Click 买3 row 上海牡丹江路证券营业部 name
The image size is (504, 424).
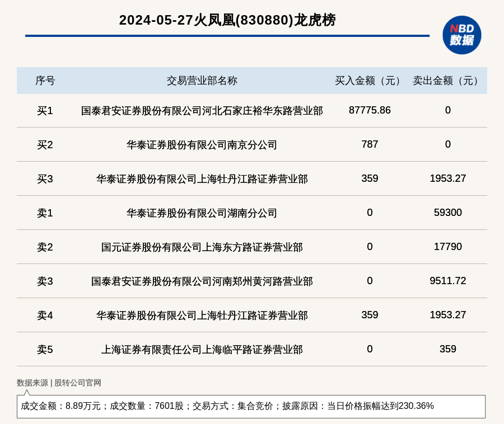click(202, 179)
